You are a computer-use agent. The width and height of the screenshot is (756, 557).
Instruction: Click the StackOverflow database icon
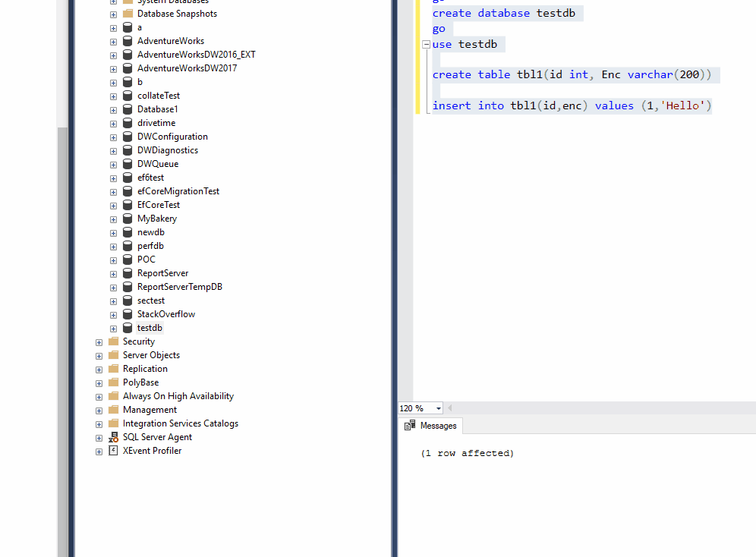(127, 313)
